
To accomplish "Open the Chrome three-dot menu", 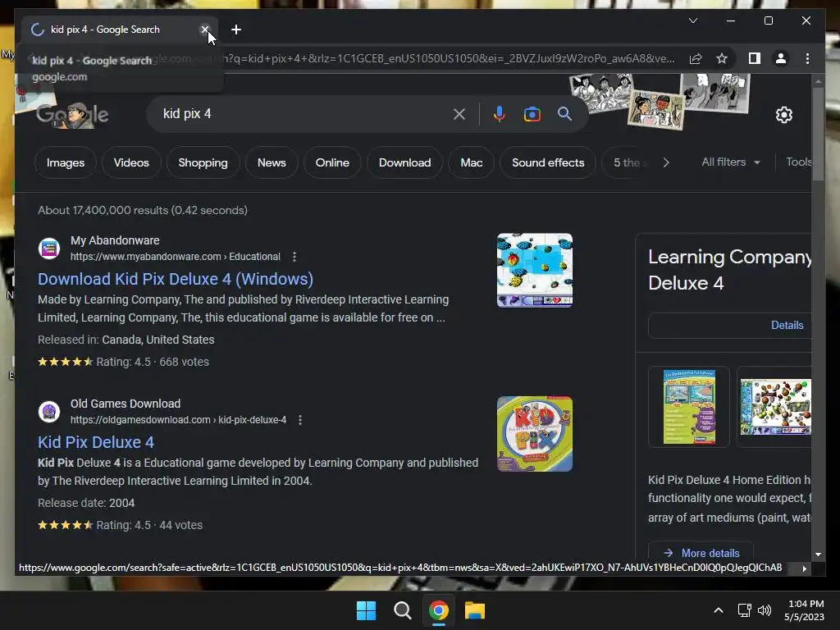I will tap(807, 58).
